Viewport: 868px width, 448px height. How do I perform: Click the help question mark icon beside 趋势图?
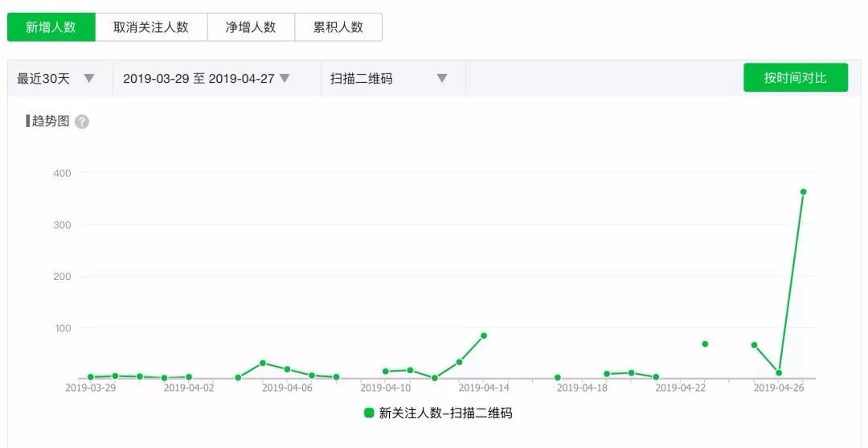[x=82, y=122]
